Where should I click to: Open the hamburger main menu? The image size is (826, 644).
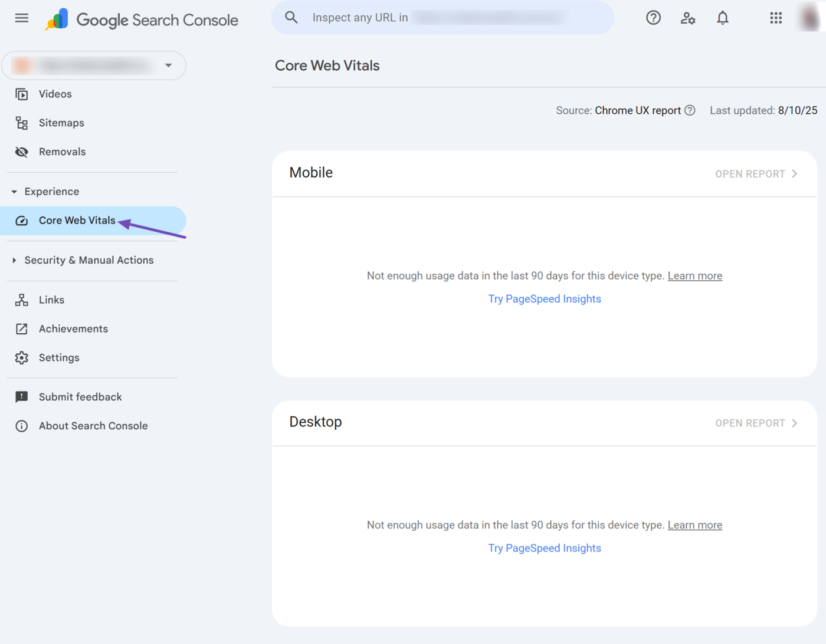[x=22, y=18]
